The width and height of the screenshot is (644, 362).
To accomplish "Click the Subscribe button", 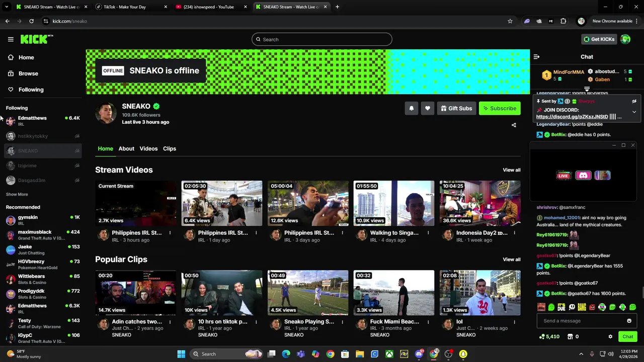I will [500, 108].
